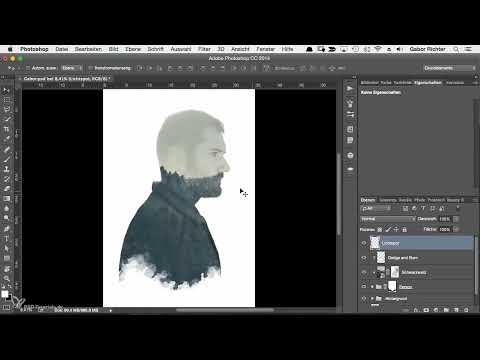Add a layer style via fx icon
The width and height of the screenshot is (480, 360).
pos(416,310)
